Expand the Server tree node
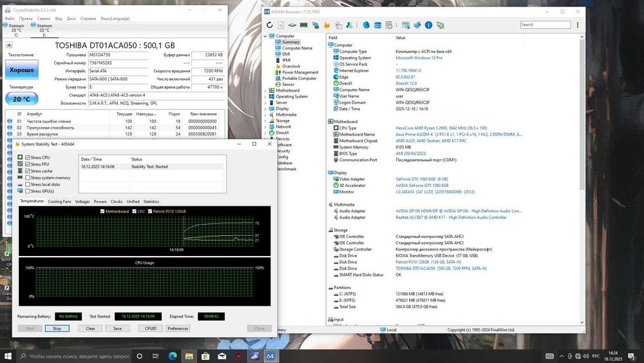This screenshot has width=644, height=363. pyautogui.click(x=265, y=103)
